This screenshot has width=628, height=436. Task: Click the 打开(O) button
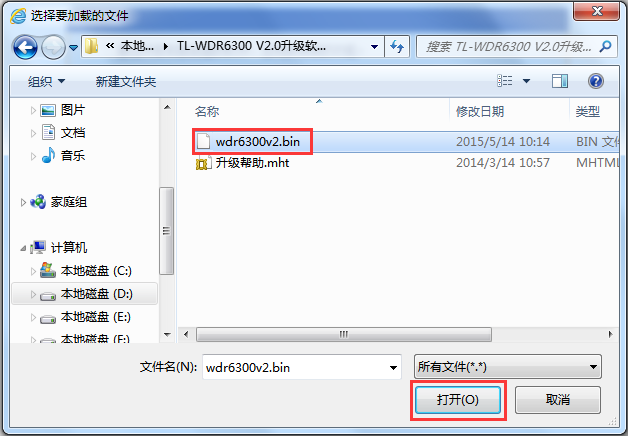coord(458,400)
